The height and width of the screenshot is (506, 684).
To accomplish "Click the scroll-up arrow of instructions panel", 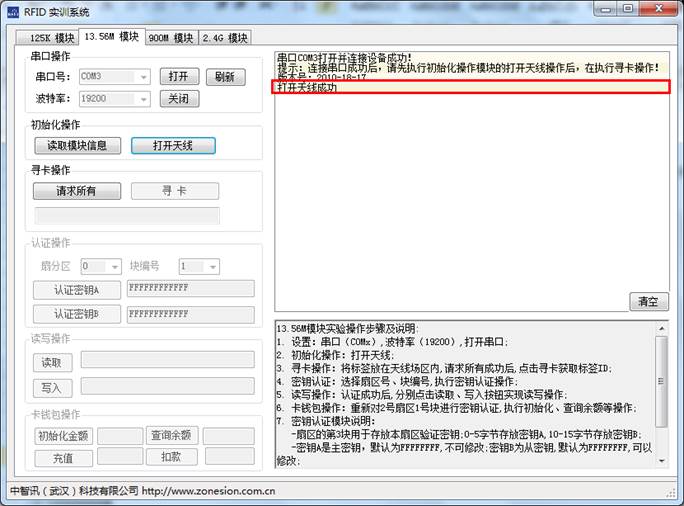I will pyautogui.click(x=661, y=328).
